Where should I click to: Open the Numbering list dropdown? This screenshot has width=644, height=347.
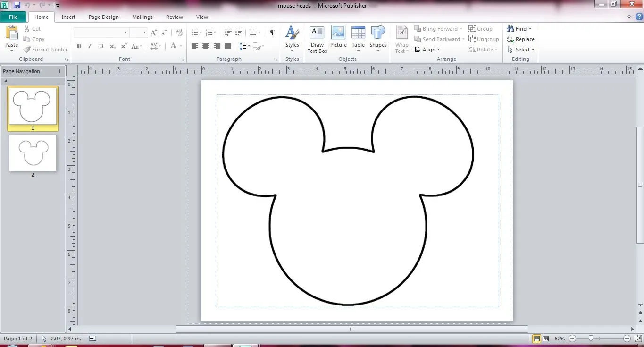pos(211,33)
